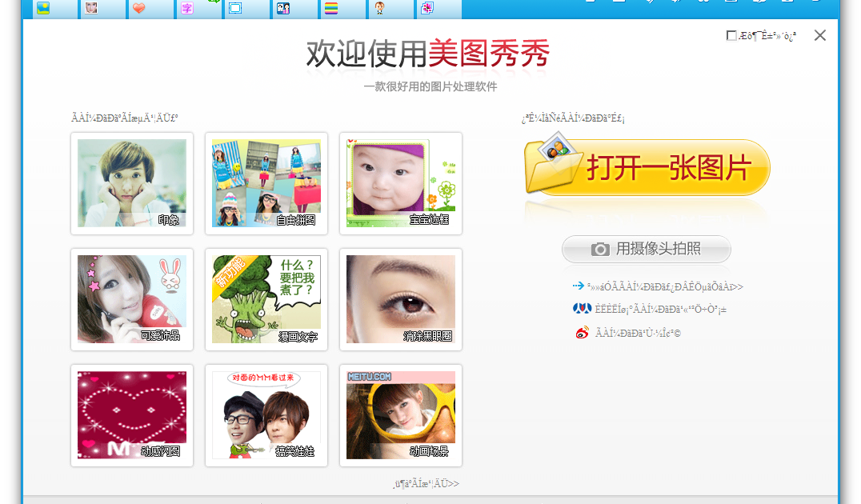Tick the checkbox beside the welcome window close X
This screenshot has height=504, width=861.
[x=731, y=36]
